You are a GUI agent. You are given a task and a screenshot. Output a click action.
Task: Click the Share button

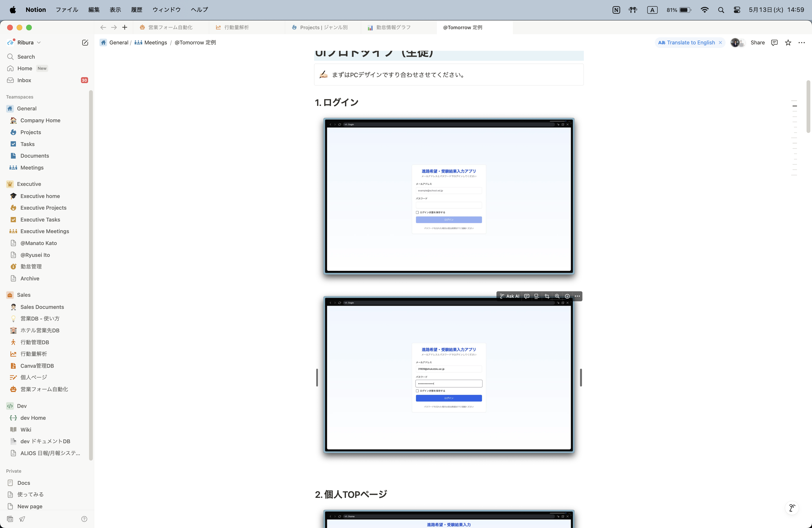(757, 42)
